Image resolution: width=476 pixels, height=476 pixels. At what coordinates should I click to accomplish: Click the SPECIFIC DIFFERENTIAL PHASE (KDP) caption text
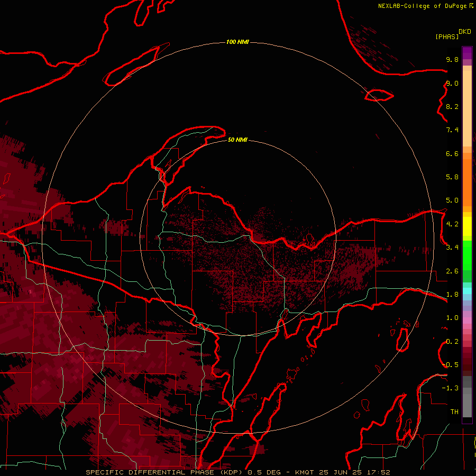tap(165, 472)
